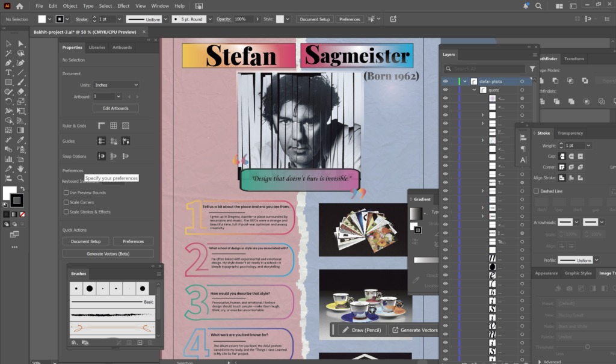Image resolution: width=616 pixels, height=364 pixels.
Task: Select the Selection tool arrow
Action: (8, 44)
